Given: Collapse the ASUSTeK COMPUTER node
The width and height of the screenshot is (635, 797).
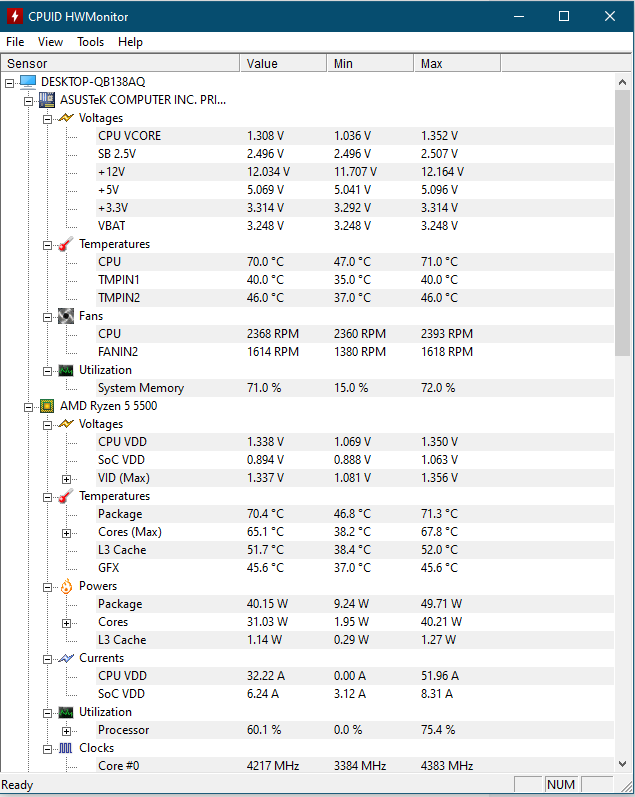Looking at the screenshot, I should [x=29, y=101].
